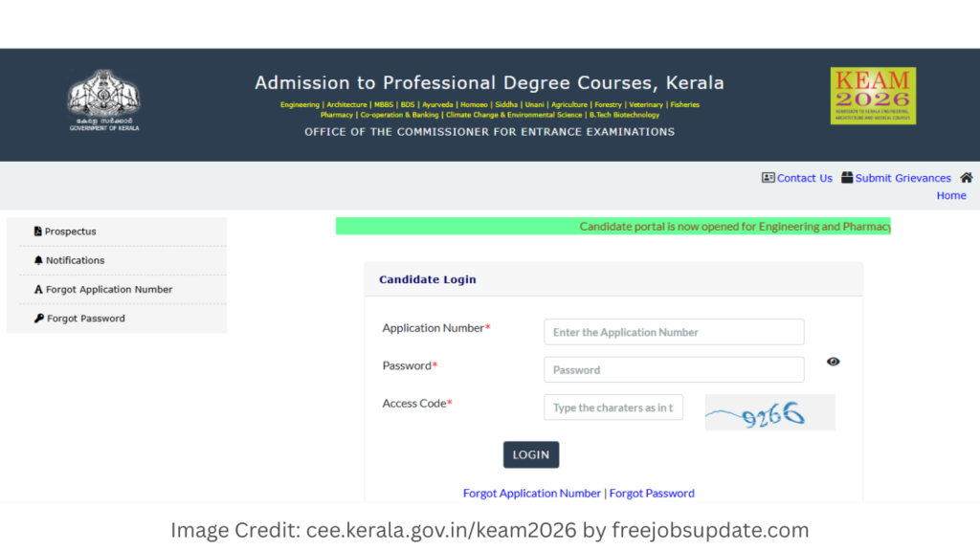Click the KEAM 2026 logo
This screenshot has height=551, width=980.
[x=872, y=95]
